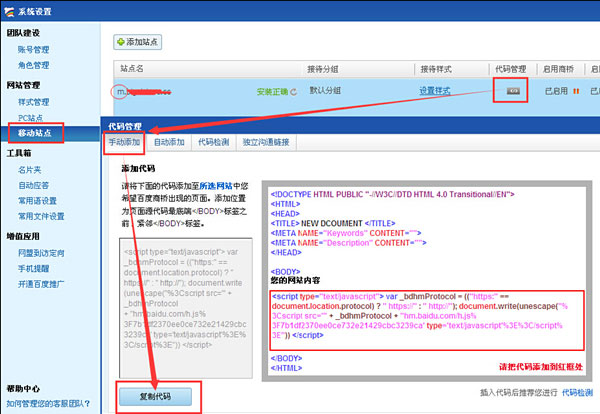Click the refresh icon next to 安装正确
The width and height of the screenshot is (600, 414).
coord(293,92)
